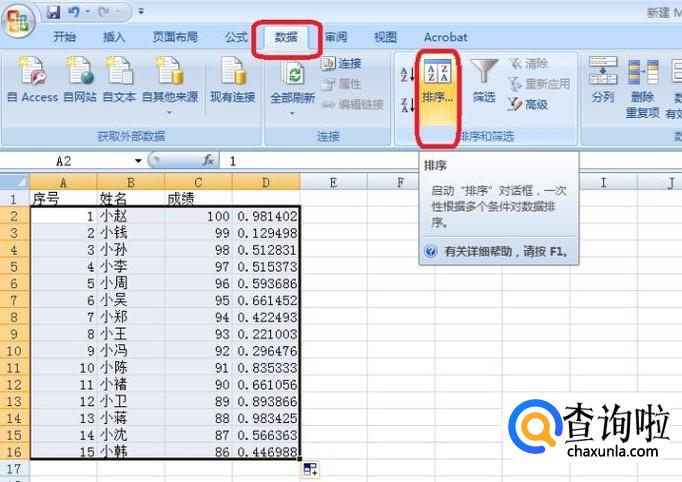Viewport: 682px width, 482px height.
Task: Select cell B2 containing 小赵
Action: (130, 215)
